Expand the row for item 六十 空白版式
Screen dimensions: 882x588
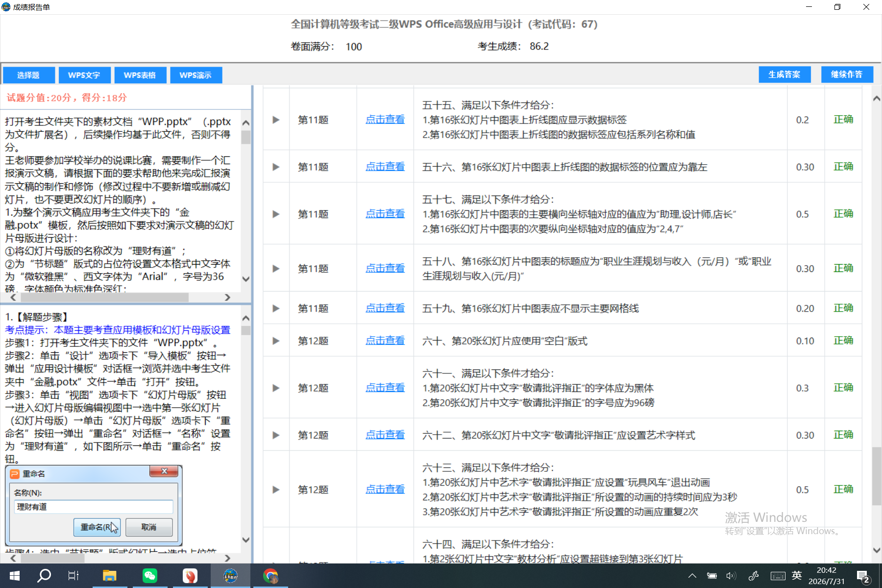click(x=276, y=341)
